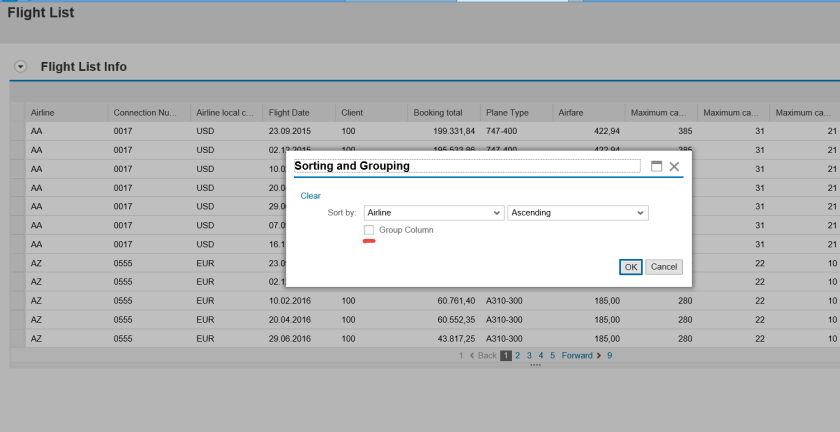Maximize the Sorting and Grouping dialog
This screenshot has height=432, width=840.
[x=657, y=167]
